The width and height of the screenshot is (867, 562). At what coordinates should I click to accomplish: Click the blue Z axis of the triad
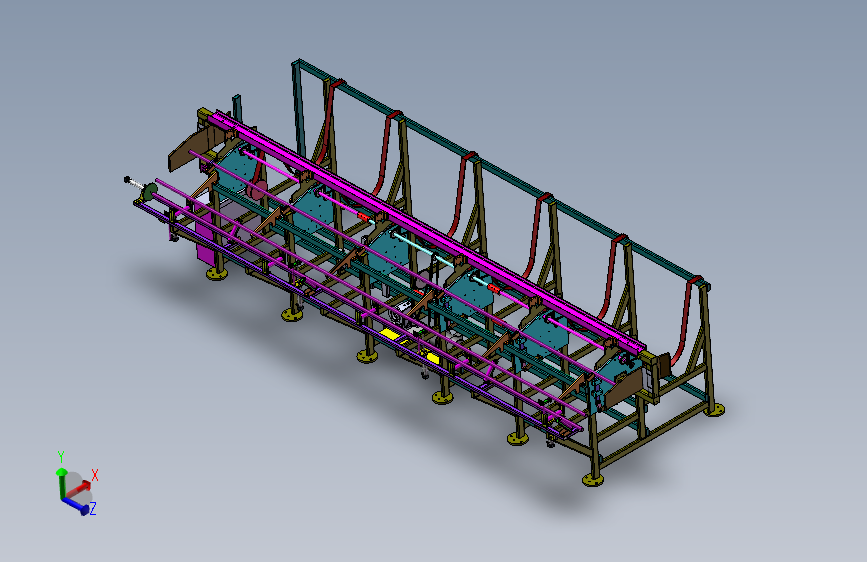pos(76,506)
